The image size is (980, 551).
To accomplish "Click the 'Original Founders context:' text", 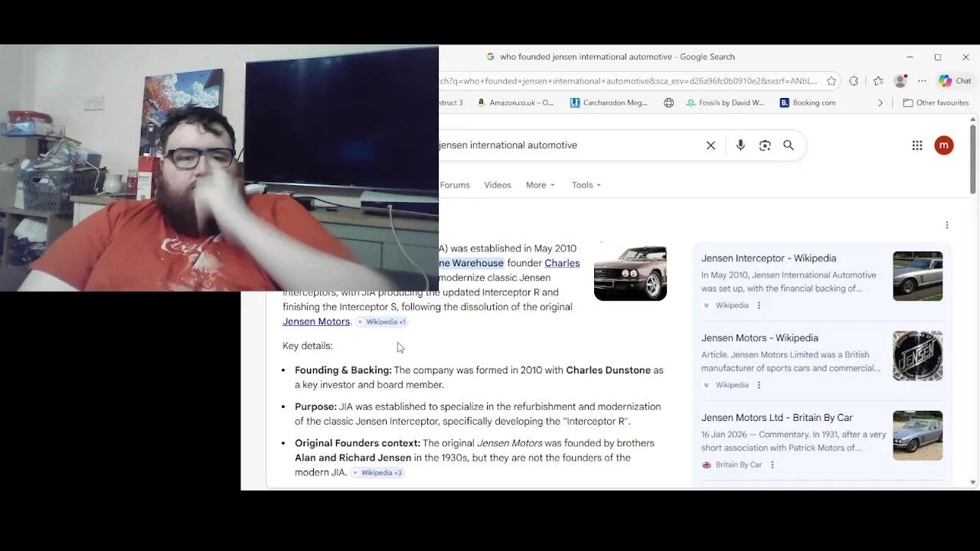I will click(x=358, y=443).
